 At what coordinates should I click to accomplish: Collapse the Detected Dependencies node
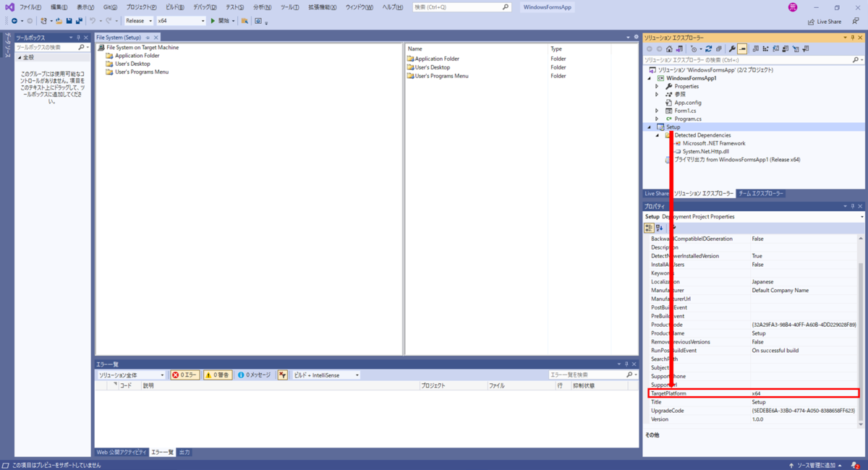(657, 135)
